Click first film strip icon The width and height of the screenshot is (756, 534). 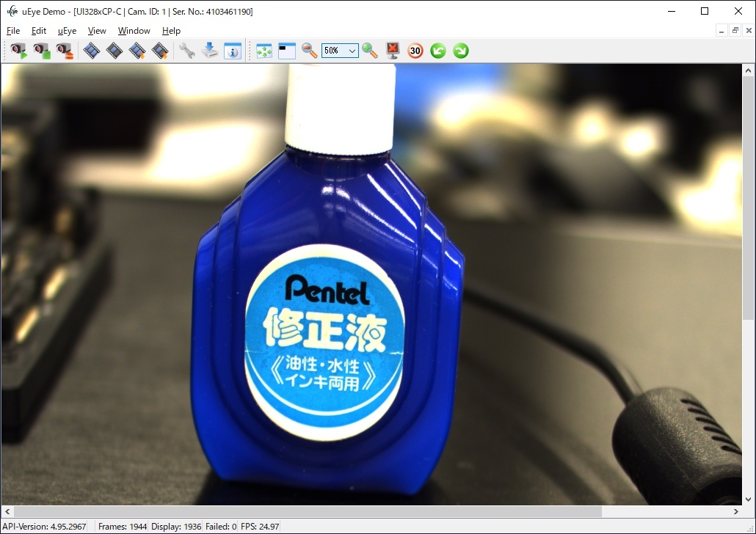91,51
